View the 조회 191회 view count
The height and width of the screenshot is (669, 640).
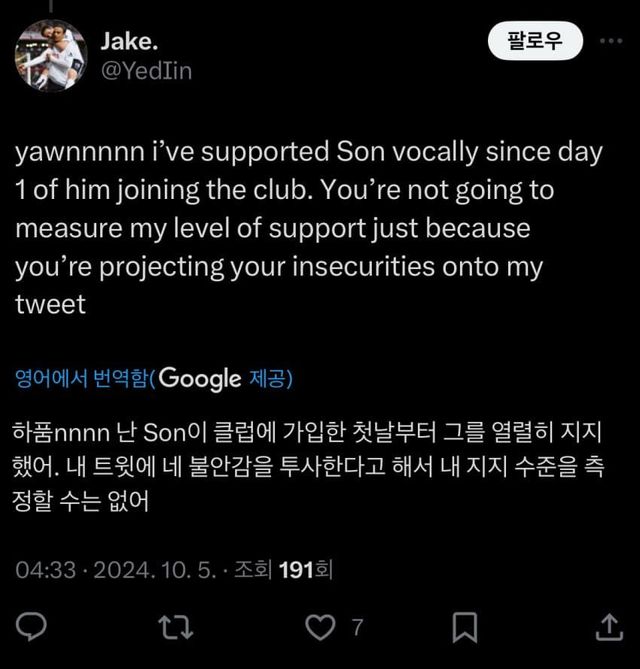coord(283,570)
